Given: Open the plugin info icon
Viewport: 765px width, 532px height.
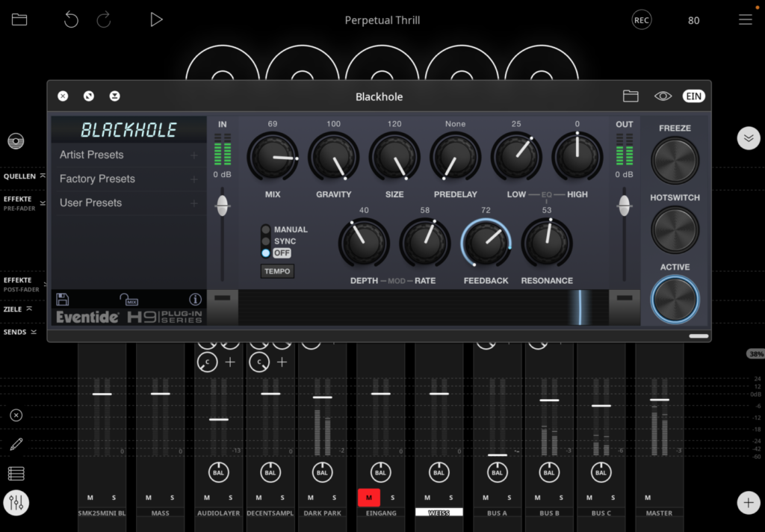Looking at the screenshot, I should click(195, 300).
